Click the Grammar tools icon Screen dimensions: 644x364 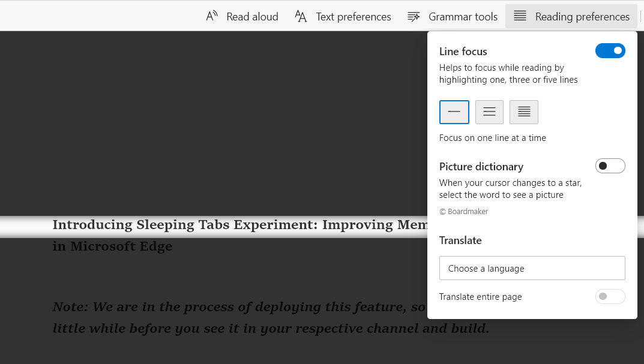pos(414,16)
